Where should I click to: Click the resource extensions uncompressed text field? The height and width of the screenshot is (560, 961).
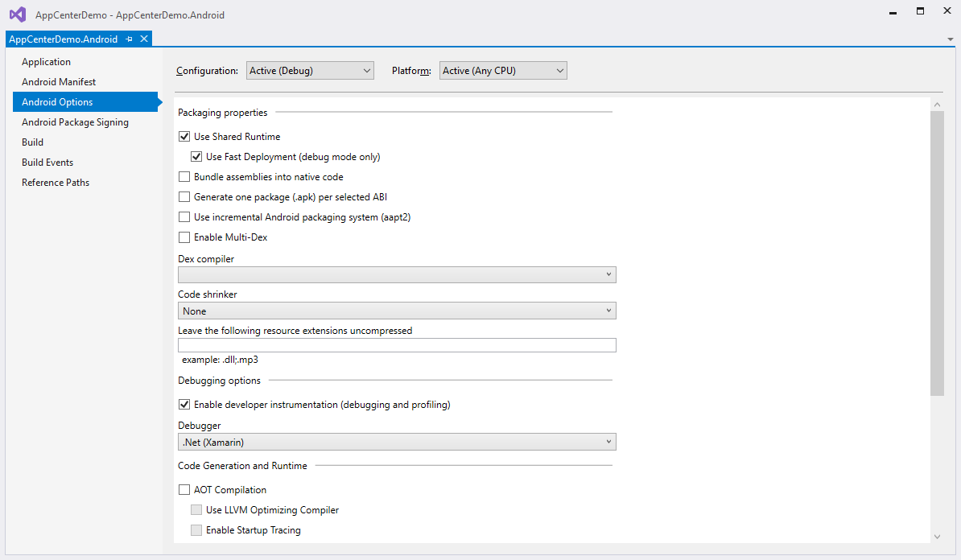coord(397,345)
